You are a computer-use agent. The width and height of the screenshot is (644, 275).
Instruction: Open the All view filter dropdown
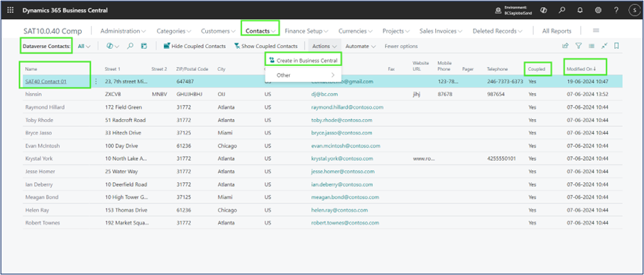[x=84, y=46]
